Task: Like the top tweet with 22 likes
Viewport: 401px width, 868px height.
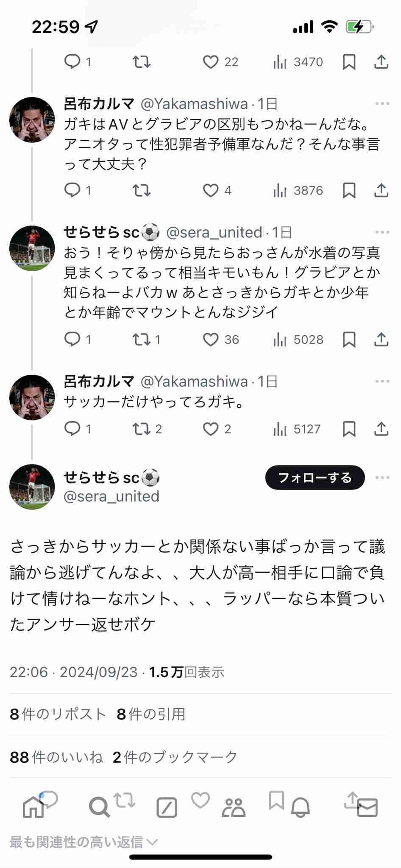Action: 220,62
